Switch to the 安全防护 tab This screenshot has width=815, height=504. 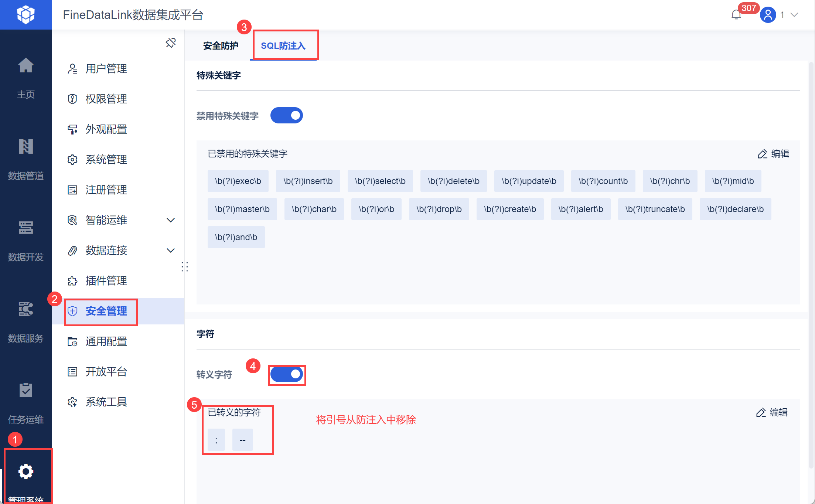point(221,46)
